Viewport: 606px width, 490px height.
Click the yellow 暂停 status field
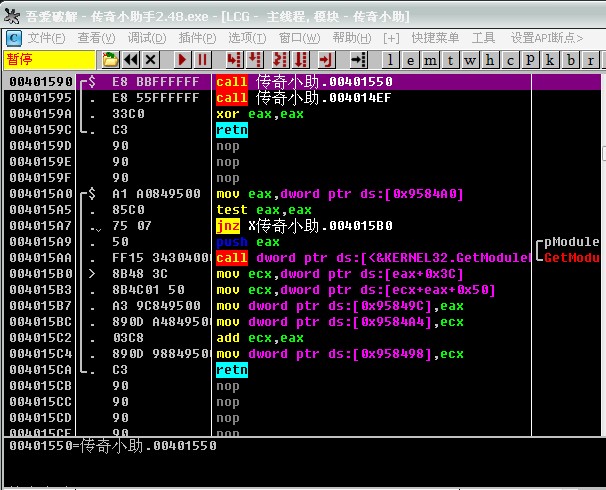coord(49,60)
